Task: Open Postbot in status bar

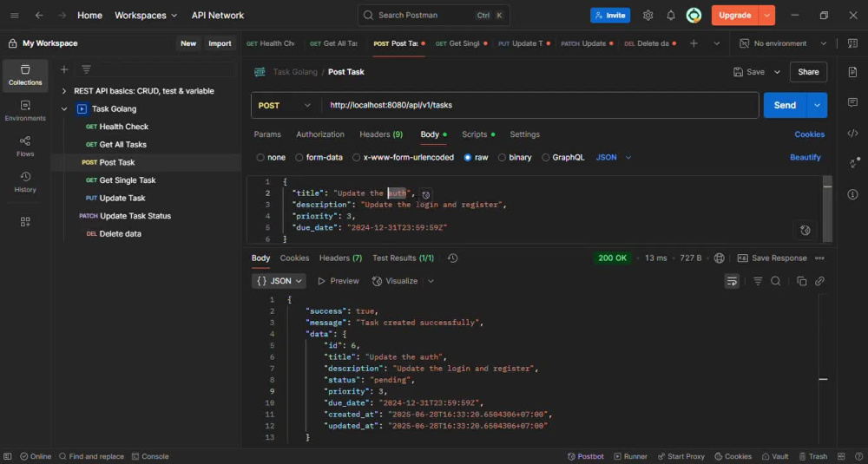Action: pyautogui.click(x=586, y=456)
